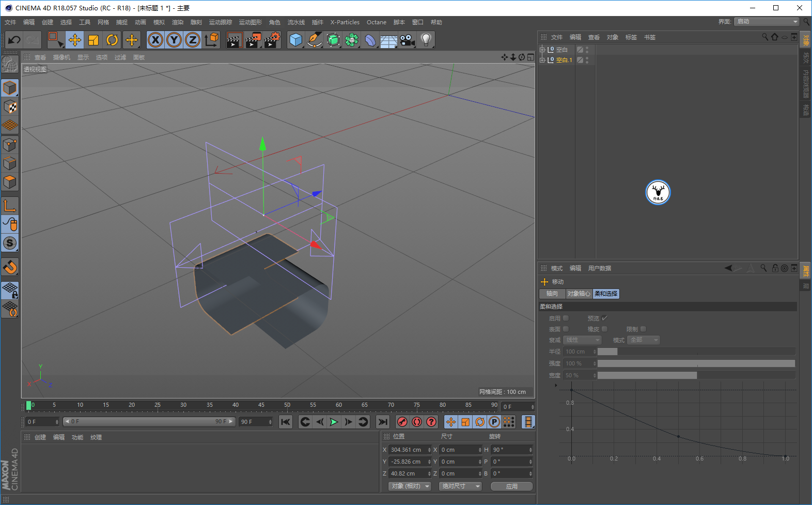Adjust the 半径 radius slider
Screen dimensions: 812x505
click(x=696, y=351)
